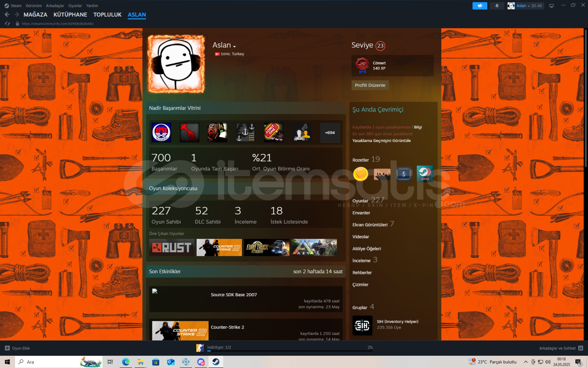Go back with the left arrow

click(x=7, y=15)
